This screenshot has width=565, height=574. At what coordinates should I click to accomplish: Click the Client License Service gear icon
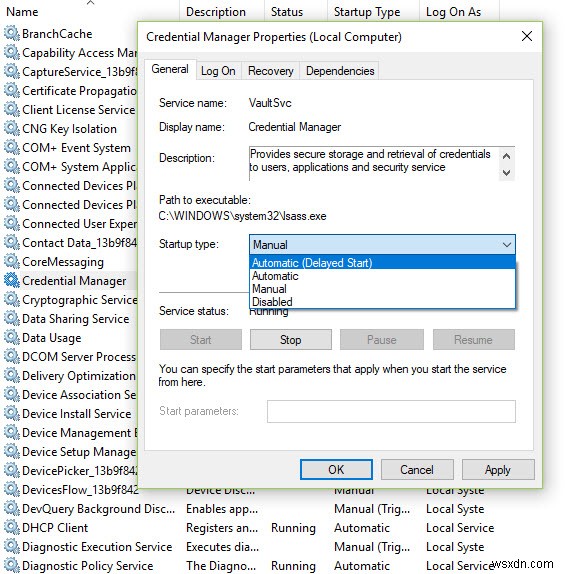pos(12,109)
